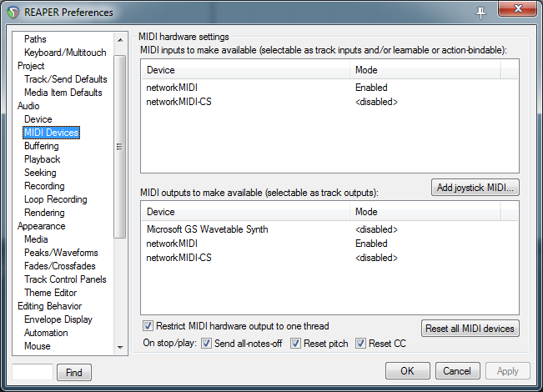Click the pin icon in title bar
Screen dimensions: 543x392
point(480,12)
